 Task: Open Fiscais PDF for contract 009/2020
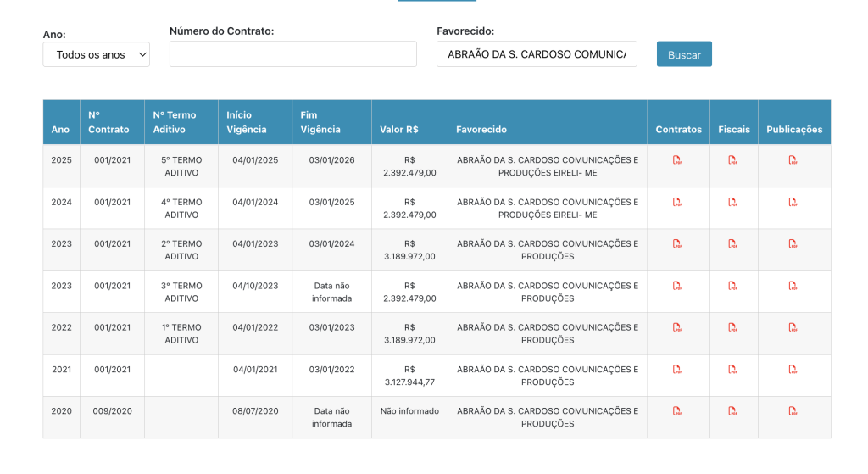click(x=732, y=411)
